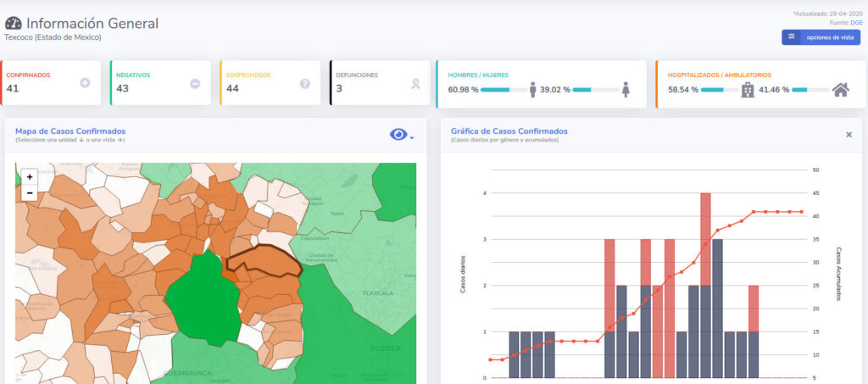Zoom in on the map
Image resolution: width=868 pixels, height=384 pixels.
[x=30, y=177]
